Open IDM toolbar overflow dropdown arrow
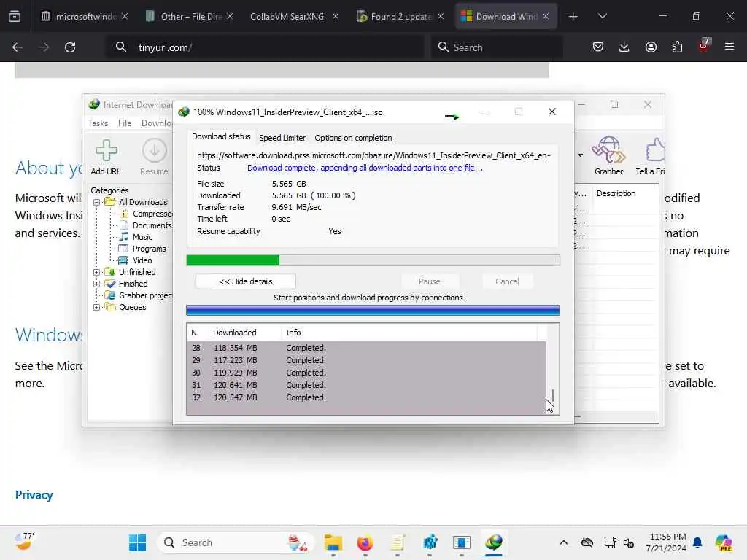 click(580, 155)
